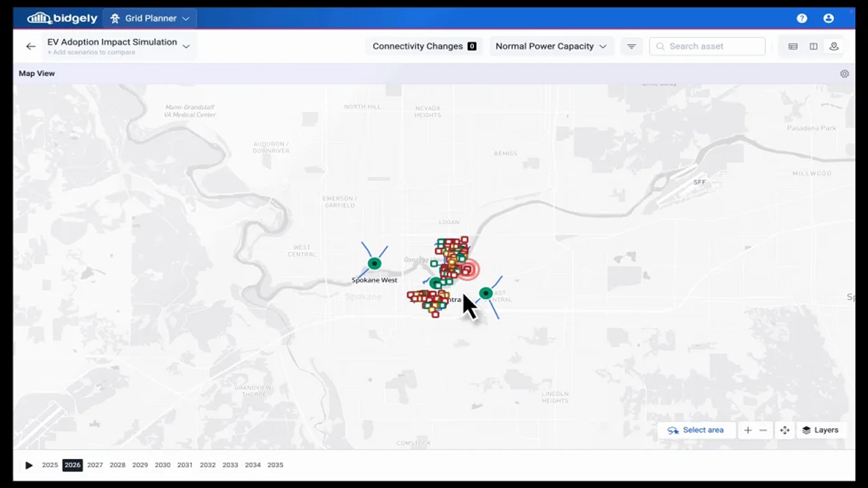Click the user profile account icon
868x488 pixels.
click(829, 18)
